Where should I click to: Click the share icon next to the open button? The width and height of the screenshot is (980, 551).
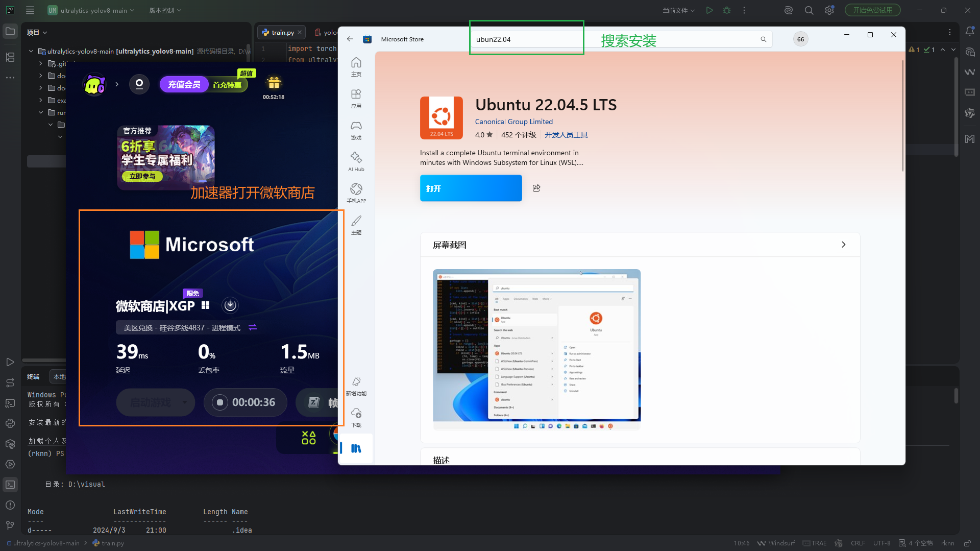[x=536, y=188]
